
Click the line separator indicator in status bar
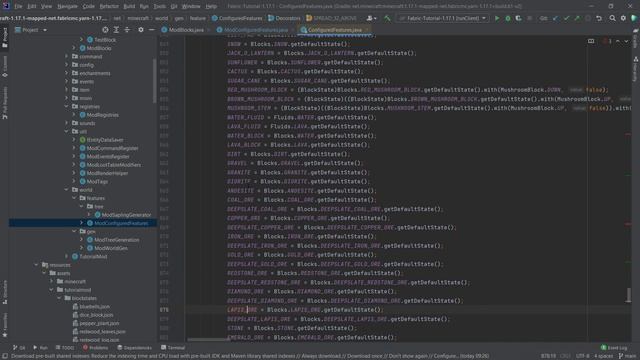coord(565,356)
